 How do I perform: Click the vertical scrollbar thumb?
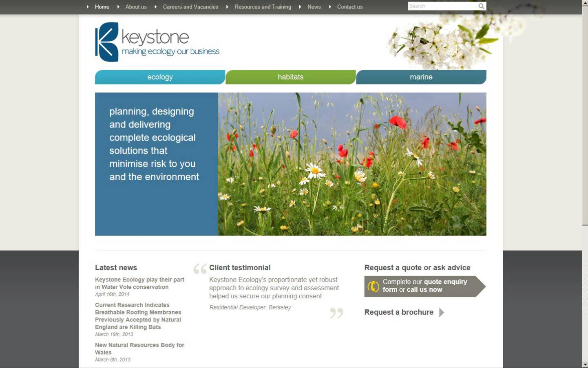pos(585,116)
